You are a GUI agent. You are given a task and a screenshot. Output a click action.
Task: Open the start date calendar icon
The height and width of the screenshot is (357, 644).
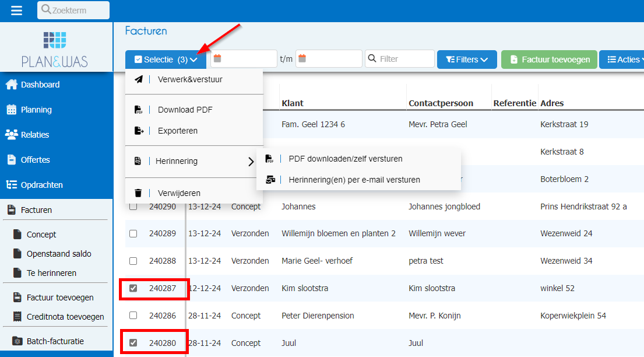[x=218, y=58]
